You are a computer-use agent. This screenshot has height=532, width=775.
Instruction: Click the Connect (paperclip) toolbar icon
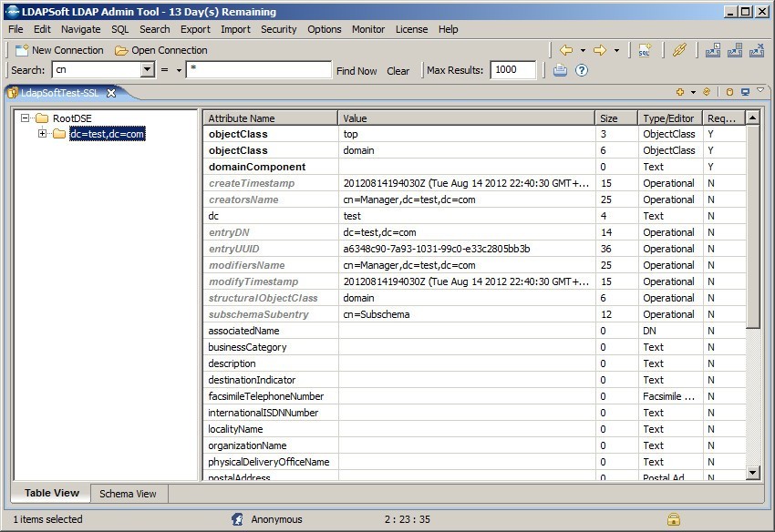(x=679, y=51)
